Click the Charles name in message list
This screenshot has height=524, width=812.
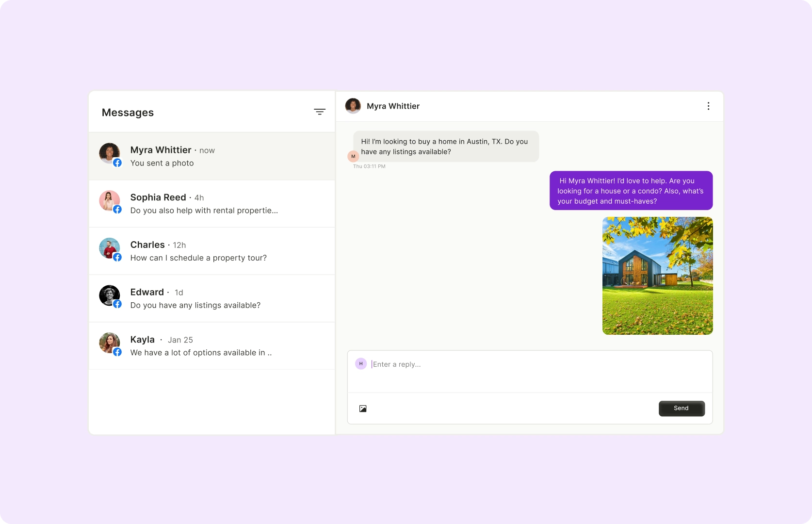147,245
